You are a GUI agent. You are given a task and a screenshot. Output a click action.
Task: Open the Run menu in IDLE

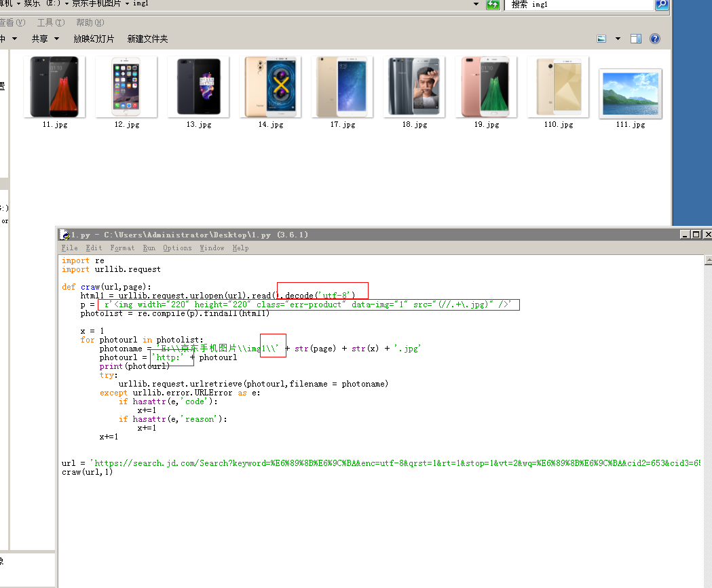click(149, 248)
